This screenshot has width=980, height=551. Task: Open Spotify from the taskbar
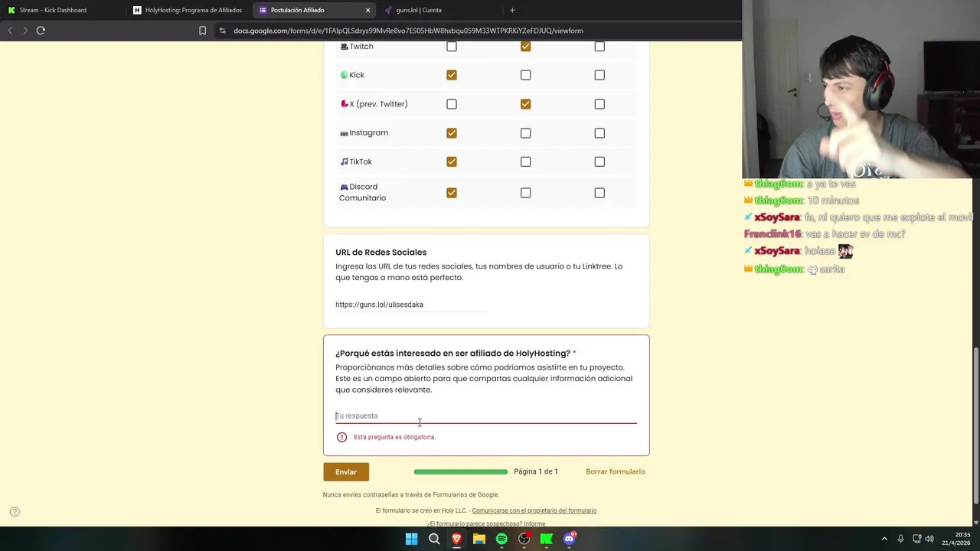click(x=501, y=539)
